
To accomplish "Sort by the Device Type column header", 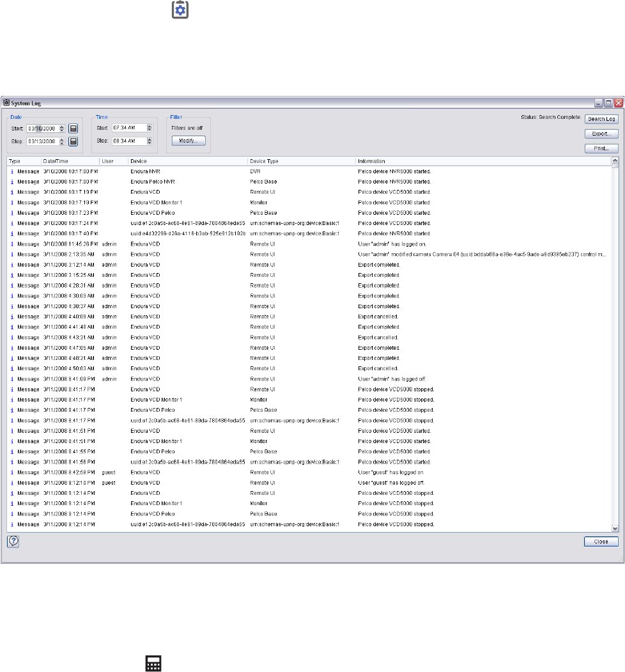I will [x=302, y=161].
